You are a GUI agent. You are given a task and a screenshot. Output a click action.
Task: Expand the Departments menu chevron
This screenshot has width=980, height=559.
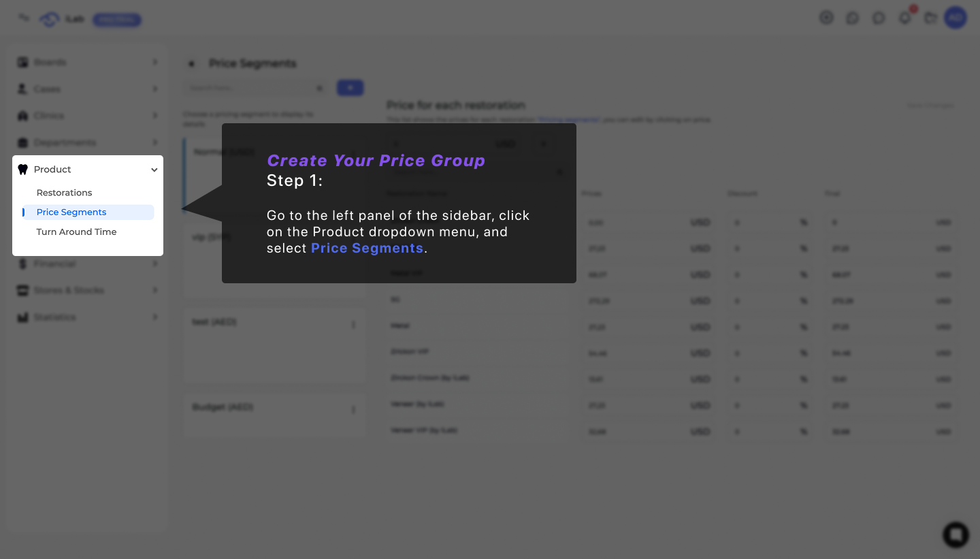coord(155,142)
